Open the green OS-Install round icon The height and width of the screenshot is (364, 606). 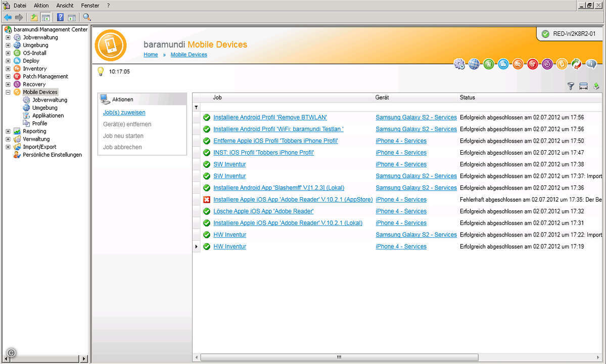[489, 64]
